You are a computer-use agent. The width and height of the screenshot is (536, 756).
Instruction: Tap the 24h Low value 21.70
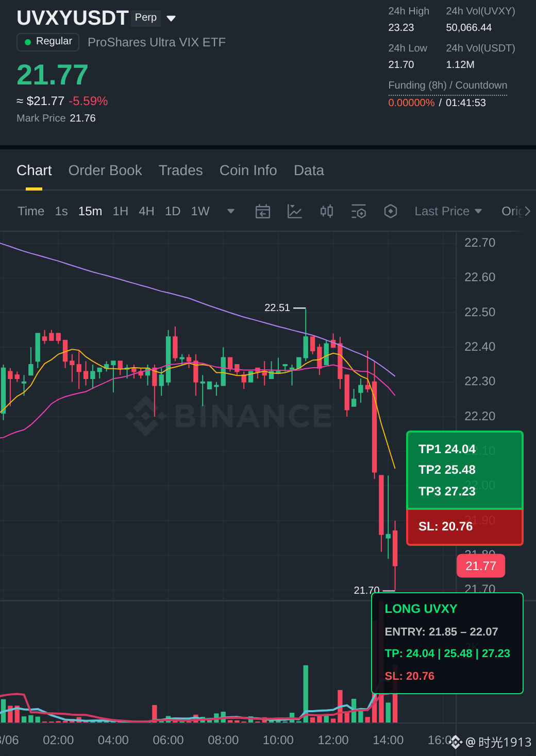(x=401, y=64)
